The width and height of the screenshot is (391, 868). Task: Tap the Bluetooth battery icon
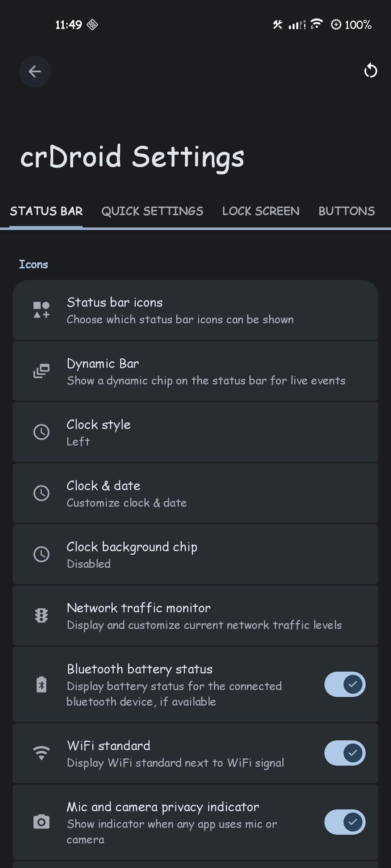(x=41, y=684)
